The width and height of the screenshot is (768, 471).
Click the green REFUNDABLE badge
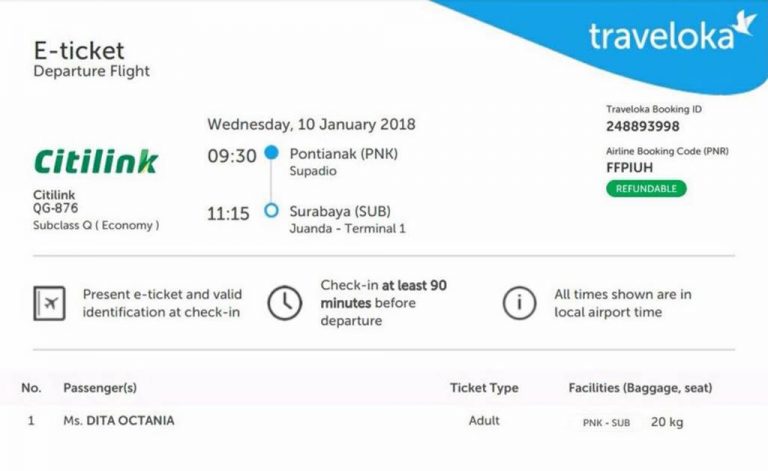click(x=646, y=188)
